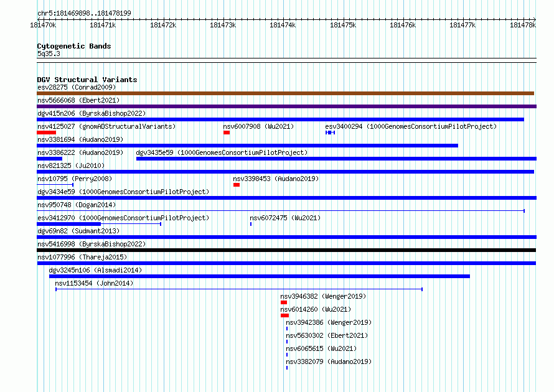Open dgv69n82 (Sudmant2013) label
This screenshot has height=392, width=554.
click(78, 231)
